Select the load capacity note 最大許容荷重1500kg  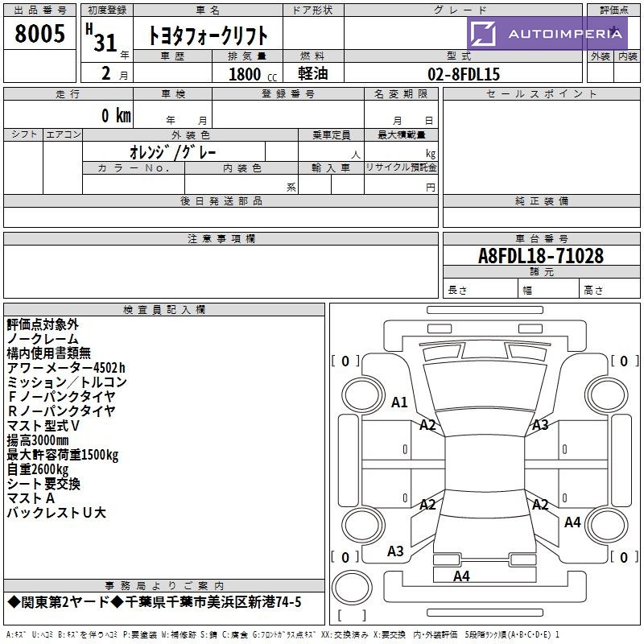click(63, 455)
